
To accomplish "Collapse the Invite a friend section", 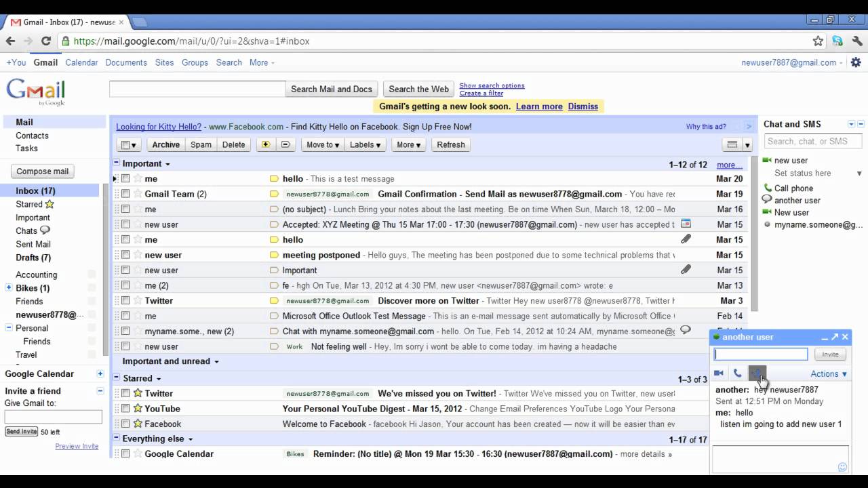I will pyautogui.click(x=100, y=391).
